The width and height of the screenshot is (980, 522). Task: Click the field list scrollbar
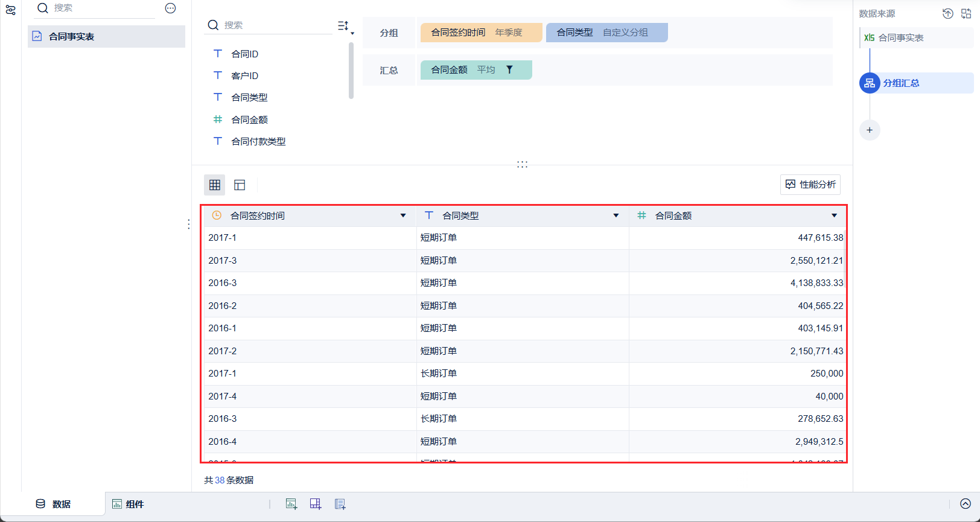[x=351, y=71]
